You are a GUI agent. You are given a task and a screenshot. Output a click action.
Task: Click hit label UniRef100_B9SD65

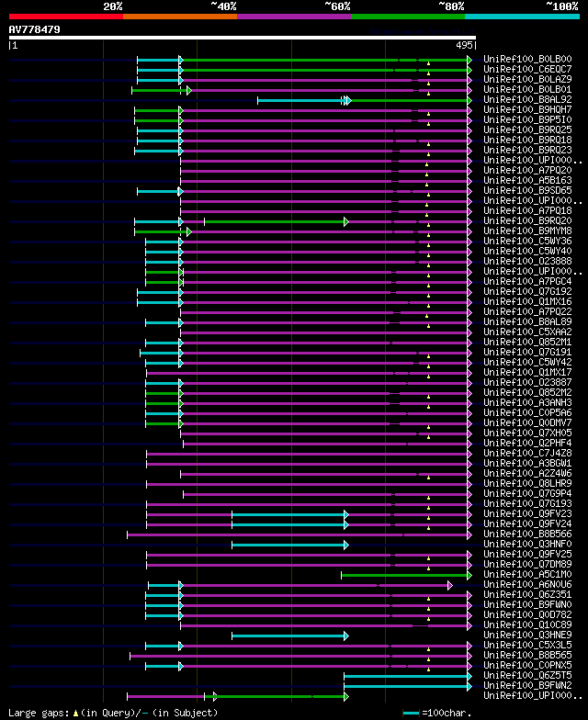click(x=527, y=191)
